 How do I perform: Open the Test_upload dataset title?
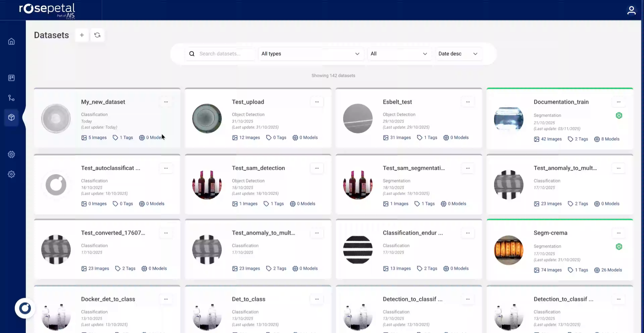248,102
